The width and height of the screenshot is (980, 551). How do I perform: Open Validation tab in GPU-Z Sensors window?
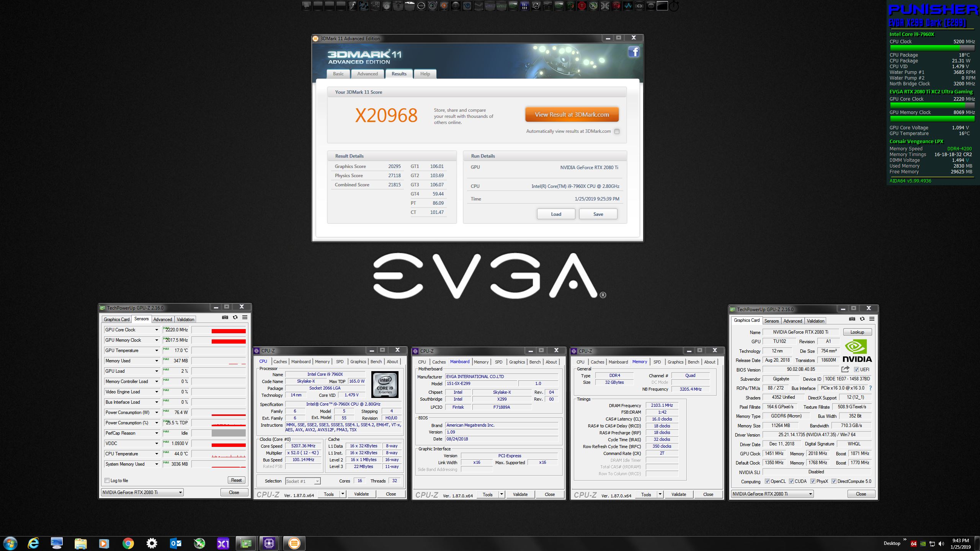185,320
